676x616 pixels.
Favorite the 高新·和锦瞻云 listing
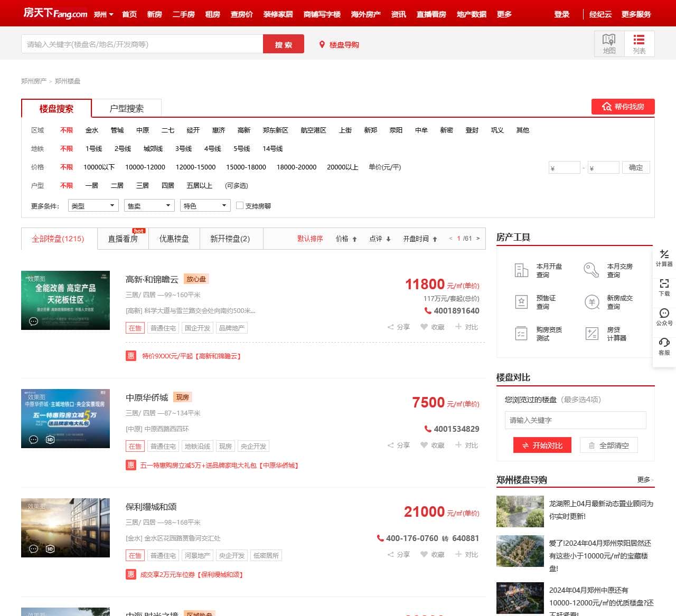(432, 327)
